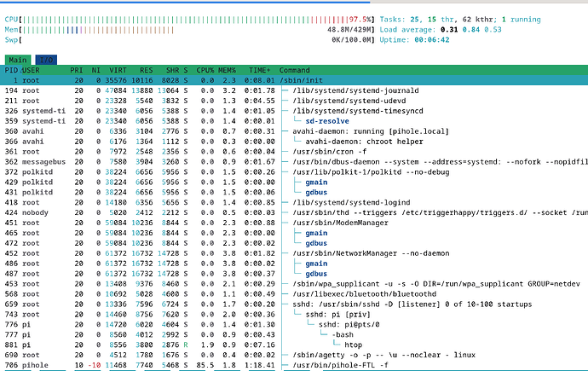Click the 97.5% CPU reading
The height and width of the screenshot is (371, 588).
coord(360,20)
